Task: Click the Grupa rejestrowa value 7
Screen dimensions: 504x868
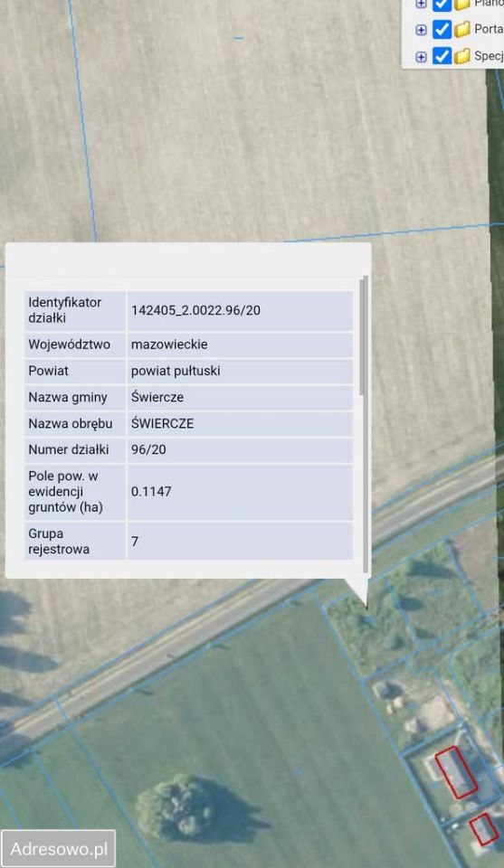Action: (x=135, y=542)
